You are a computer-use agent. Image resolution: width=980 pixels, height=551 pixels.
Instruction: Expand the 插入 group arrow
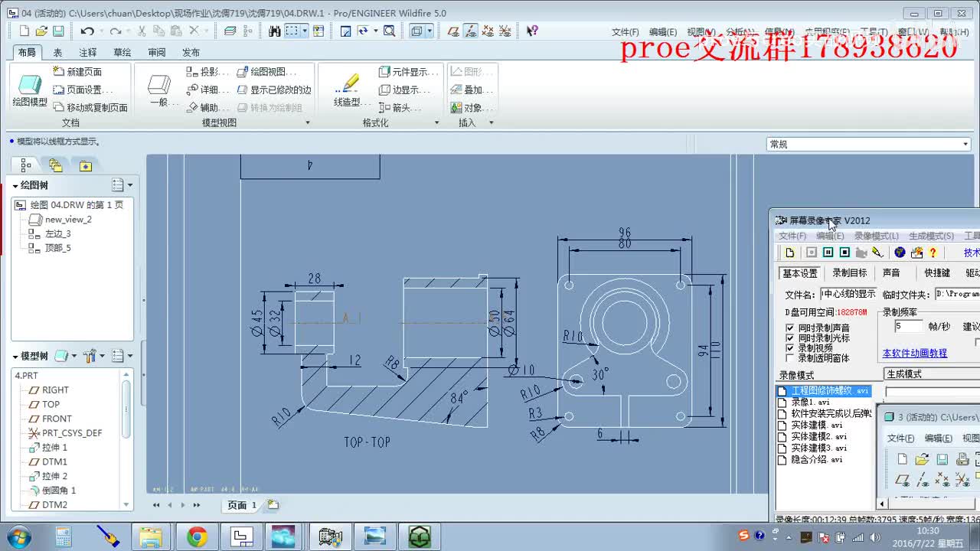[491, 122]
